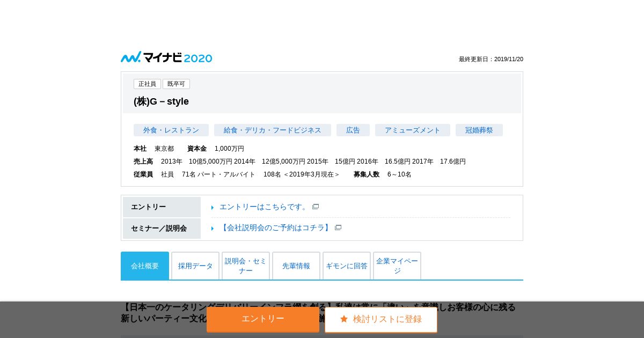This screenshot has width=644, height=338.
Task: Open 【会社説明会のご予約はコチラ】 link
Action: [276, 228]
